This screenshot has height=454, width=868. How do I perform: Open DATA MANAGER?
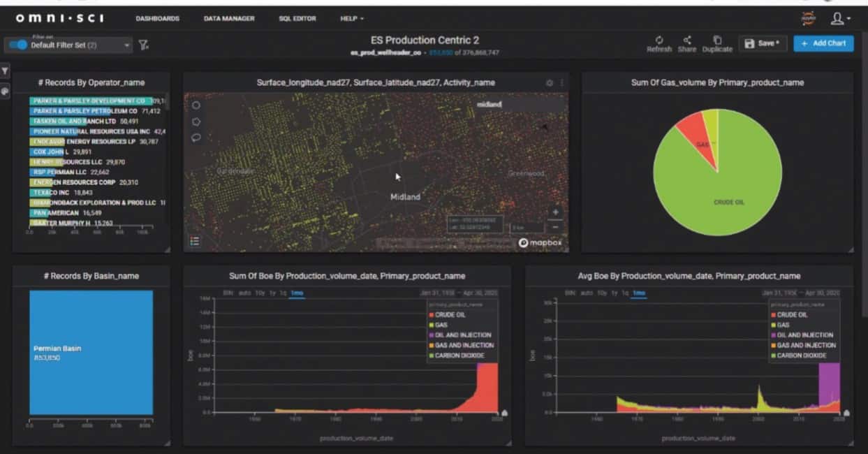(229, 19)
